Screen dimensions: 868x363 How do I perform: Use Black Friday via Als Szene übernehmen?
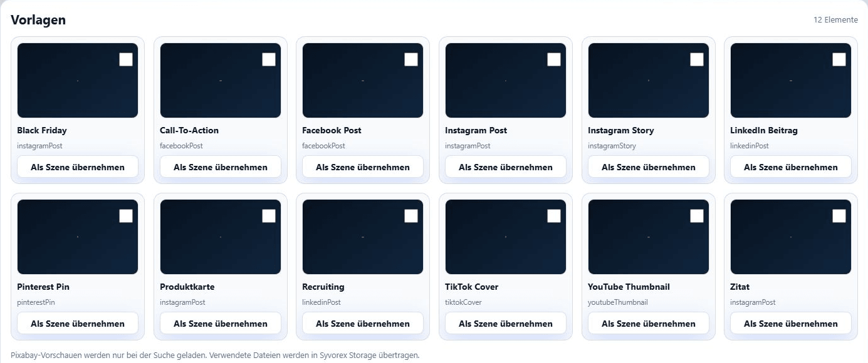point(78,167)
